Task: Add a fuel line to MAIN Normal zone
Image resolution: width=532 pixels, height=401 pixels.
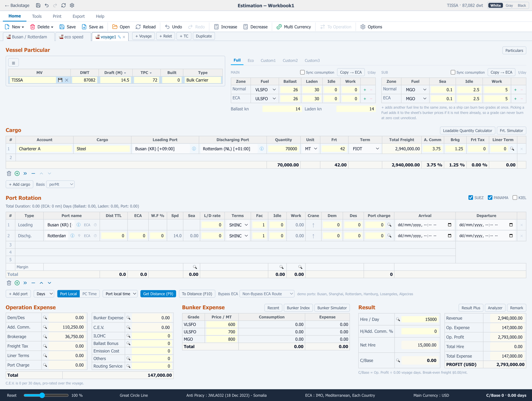Action: 365,90
